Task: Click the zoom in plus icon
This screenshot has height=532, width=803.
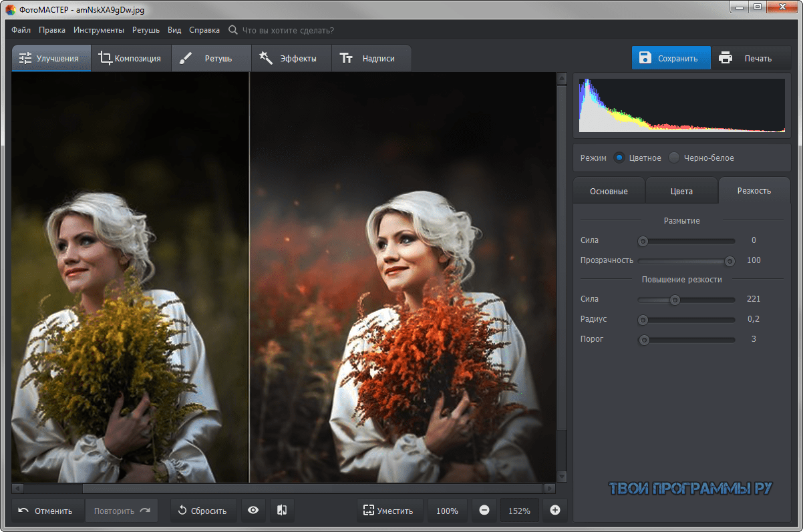Action: click(554, 511)
